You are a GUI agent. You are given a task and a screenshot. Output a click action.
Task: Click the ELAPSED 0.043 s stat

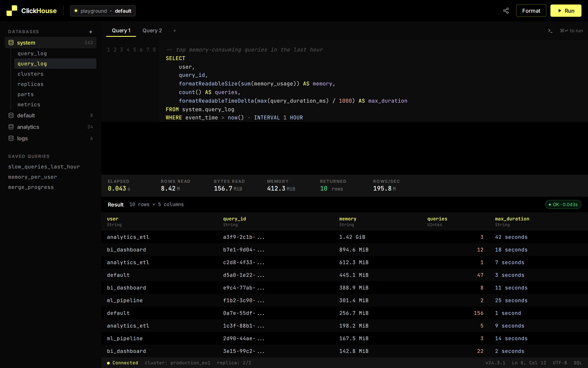[119, 185]
